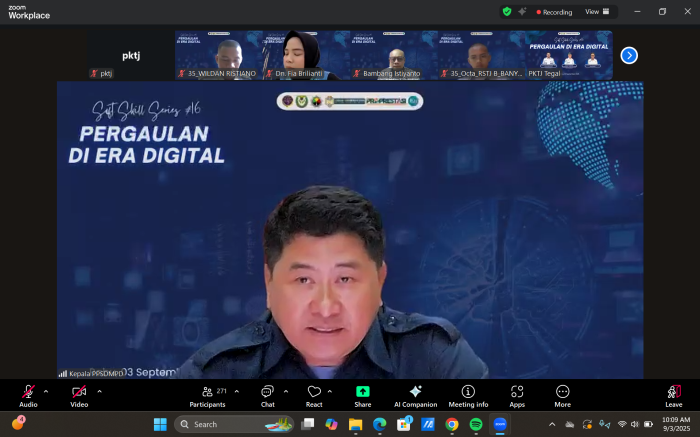Click the Recording indicator
700x437 pixels.
point(553,12)
